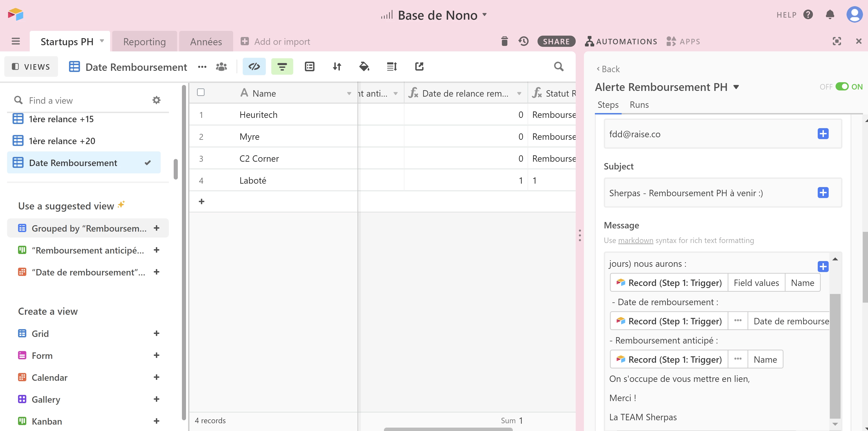Click the Subject text field
868x431 pixels.
[x=723, y=193]
